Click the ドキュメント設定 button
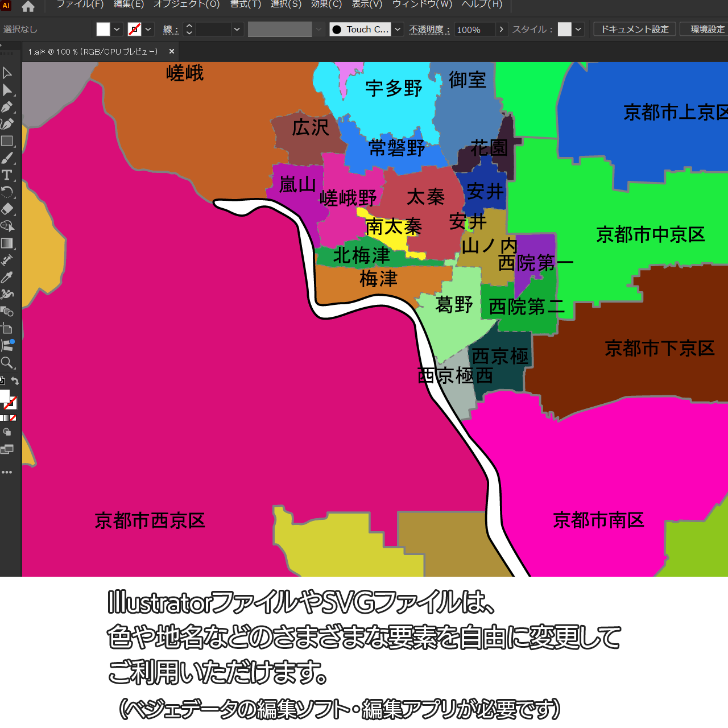This screenshot has height=728, width=728. coord(635,30)
